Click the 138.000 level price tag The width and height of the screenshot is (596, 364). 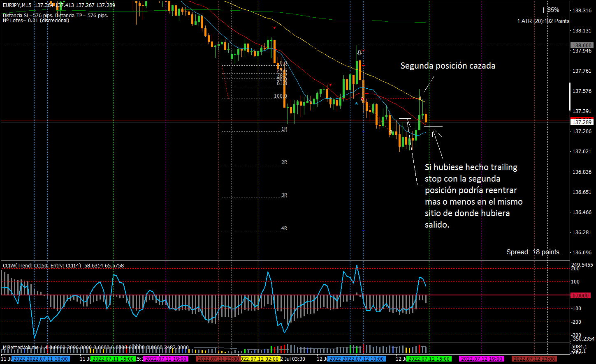point(582,45)
